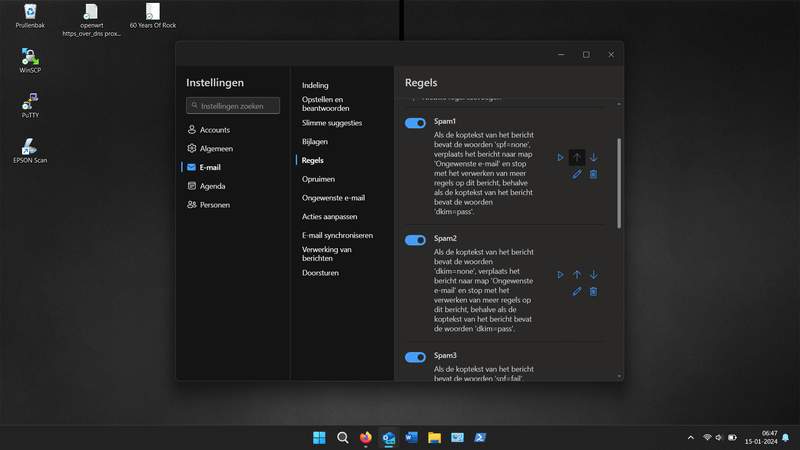Click the rules list scrollbar thumb
800x450 pixels.
click(619, 183)
